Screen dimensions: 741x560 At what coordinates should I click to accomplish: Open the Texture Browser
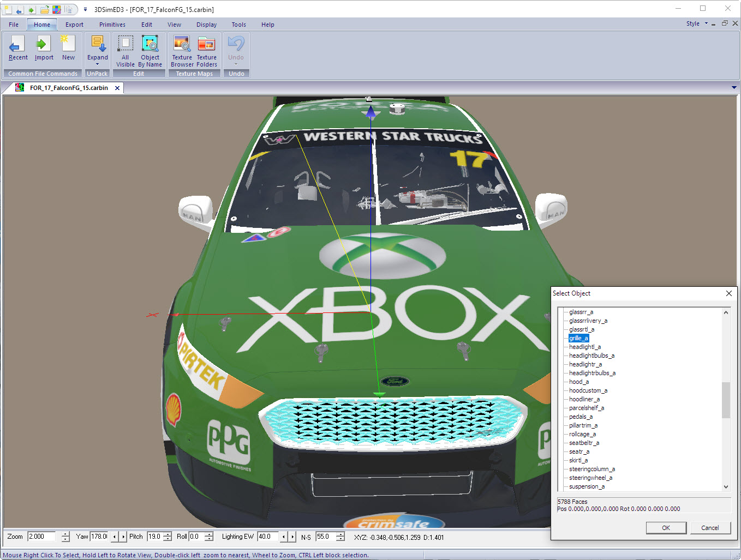click(x=182, y=51)
